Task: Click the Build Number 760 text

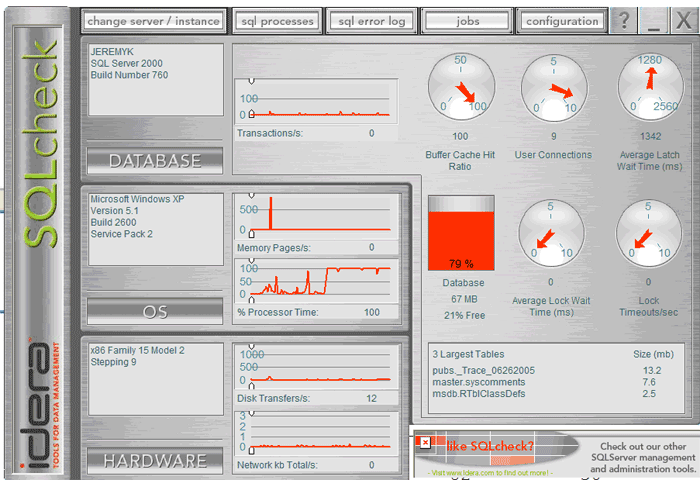Action: click(129, 75)
